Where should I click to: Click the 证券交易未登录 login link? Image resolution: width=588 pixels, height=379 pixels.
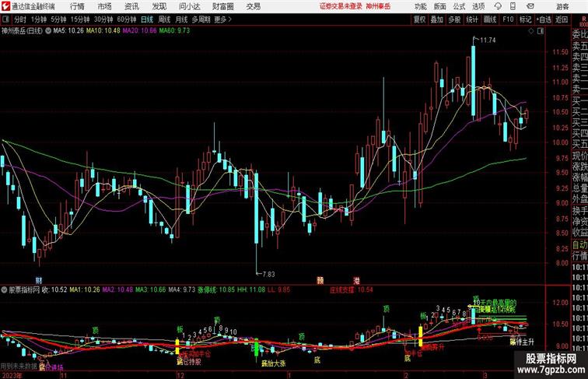341,6
